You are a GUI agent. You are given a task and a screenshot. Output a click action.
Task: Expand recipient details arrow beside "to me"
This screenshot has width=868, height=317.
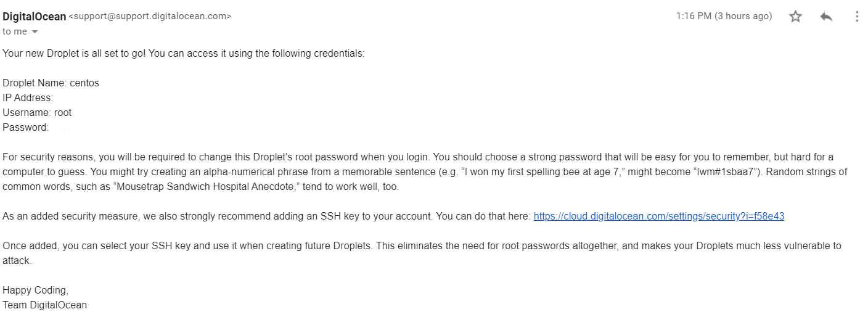pyautogui.click(x=35, y=31)
